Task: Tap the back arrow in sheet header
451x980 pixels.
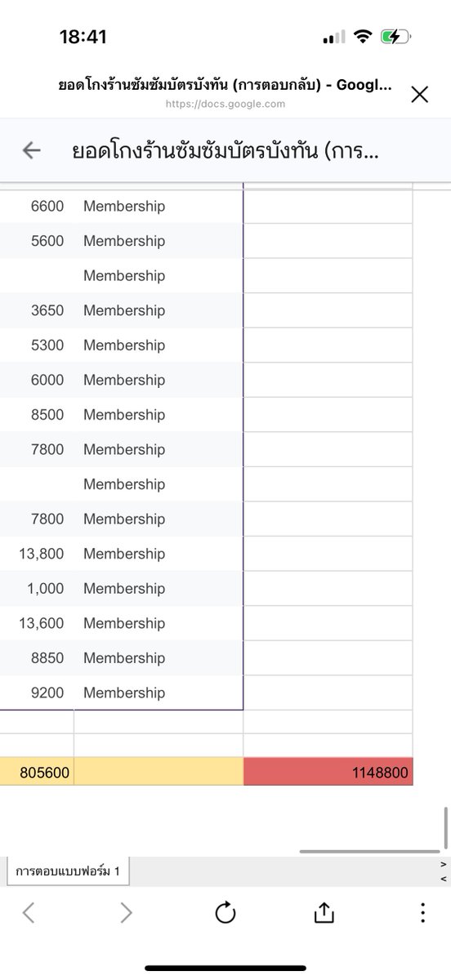Action: pos(31,150)
